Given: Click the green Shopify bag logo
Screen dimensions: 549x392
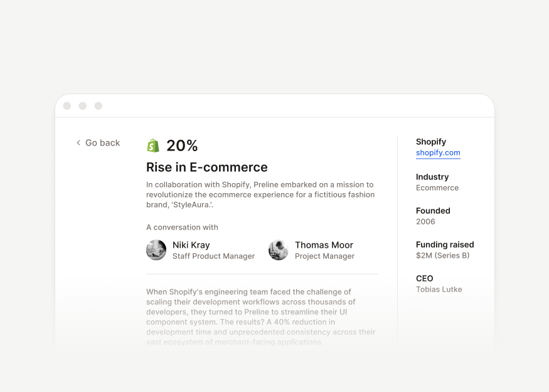Looking at the screenshot, I should 153,146.
